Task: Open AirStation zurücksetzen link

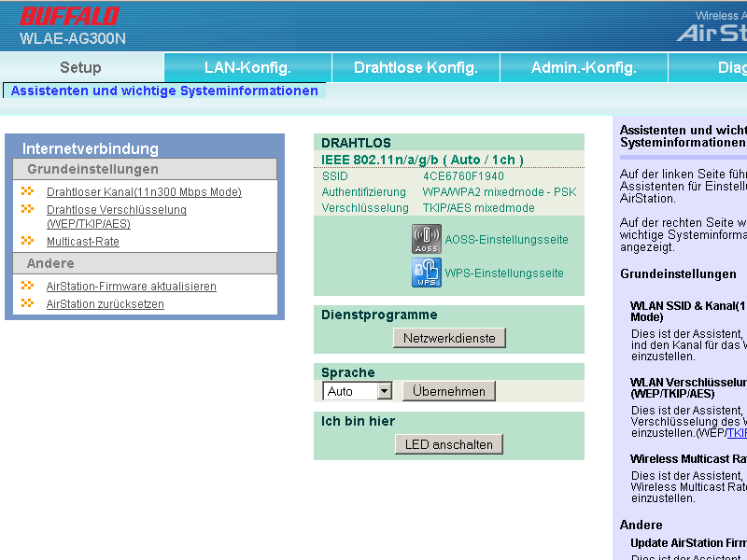Action: pyautogui.click(x=106, y=304)
